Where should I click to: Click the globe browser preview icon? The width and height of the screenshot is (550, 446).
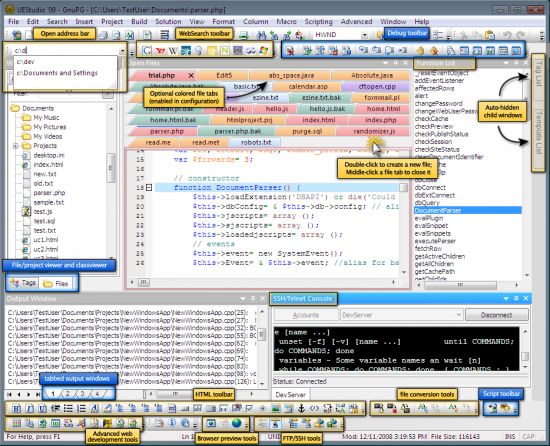click(237, 423)
